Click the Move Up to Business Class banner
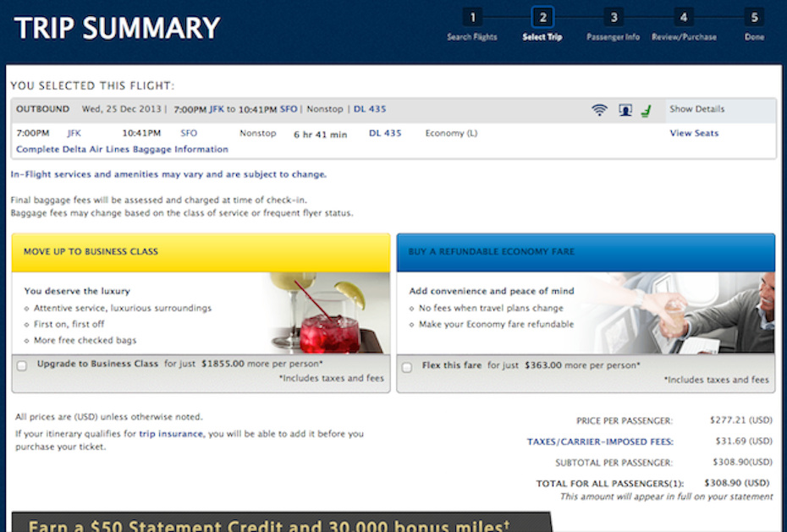Screen dimensions: 787x532 tap(201, 252)
